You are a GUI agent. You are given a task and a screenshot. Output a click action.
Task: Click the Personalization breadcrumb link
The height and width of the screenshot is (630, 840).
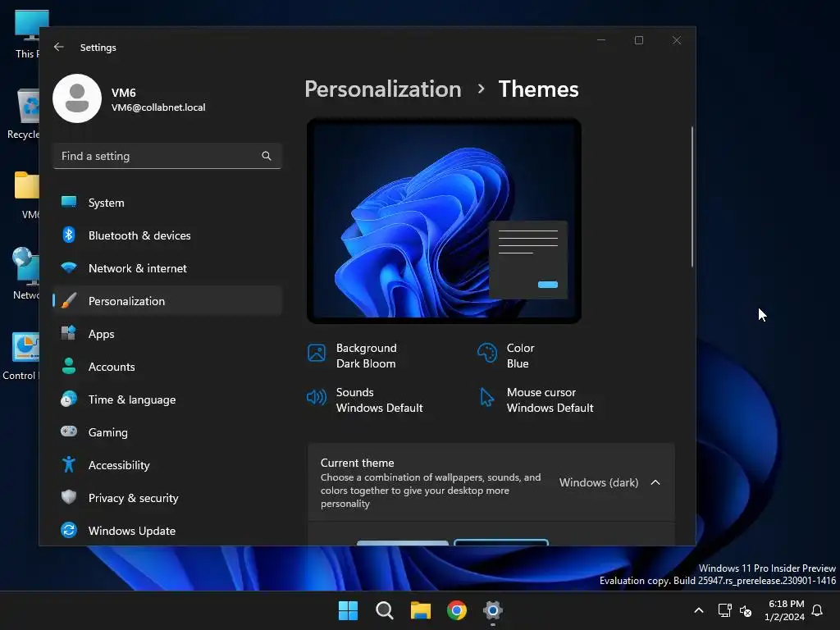382,89
